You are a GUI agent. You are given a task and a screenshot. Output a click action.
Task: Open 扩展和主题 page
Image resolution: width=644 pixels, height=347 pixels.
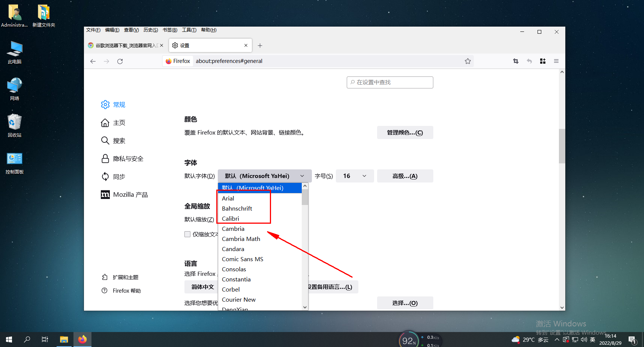tap(120, 277)
